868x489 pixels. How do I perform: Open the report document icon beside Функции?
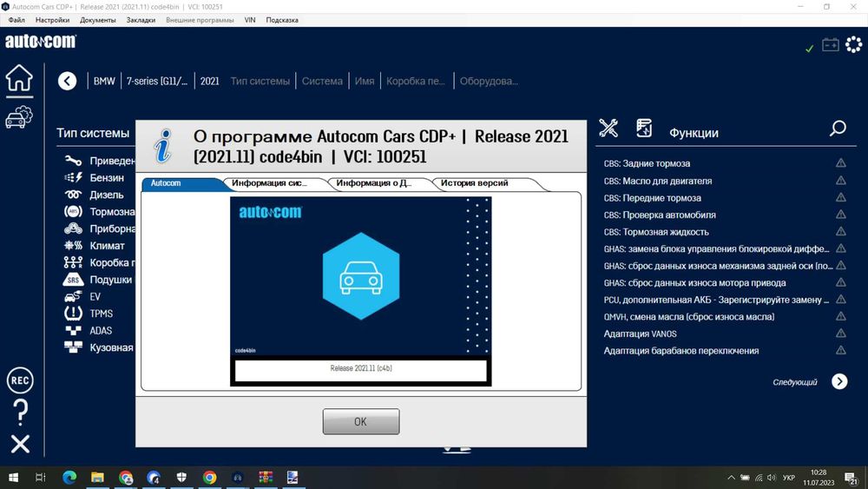pyautogui.click(x=644, y=129)
